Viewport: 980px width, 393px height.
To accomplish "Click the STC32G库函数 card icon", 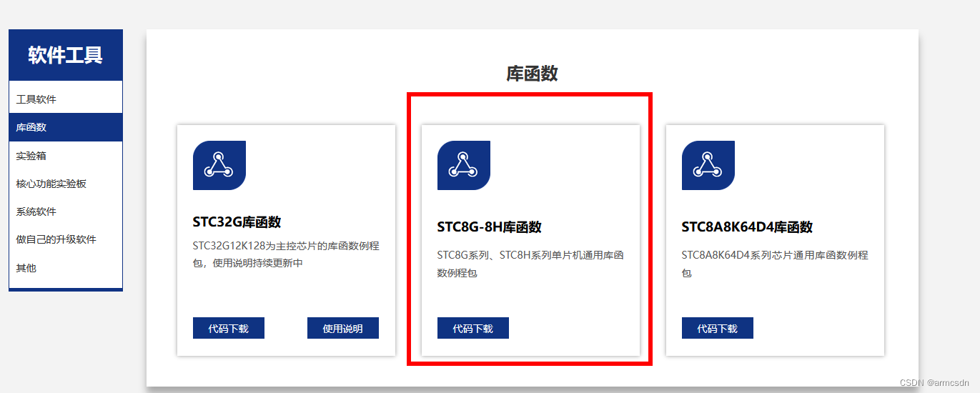I will click(219, 165).
